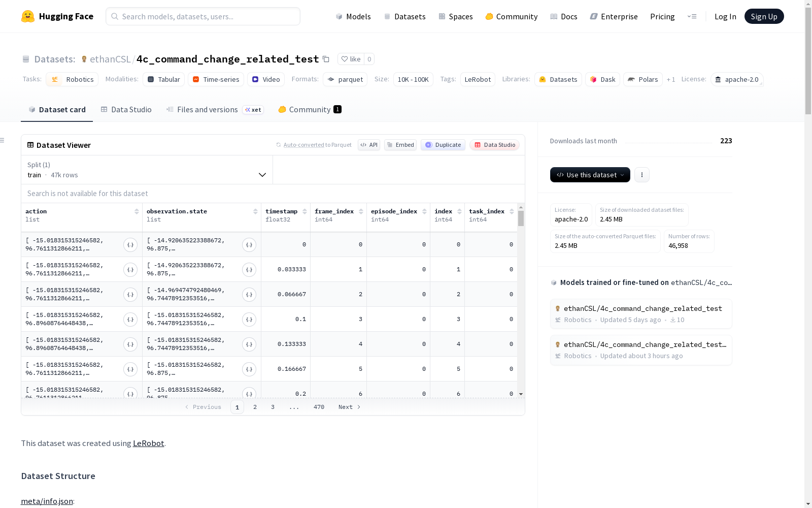812x508 pixels.
Task: Click the dataset viewer vertical scrollbar thumb
Action: pyautogui.click(x=521, y=218)
